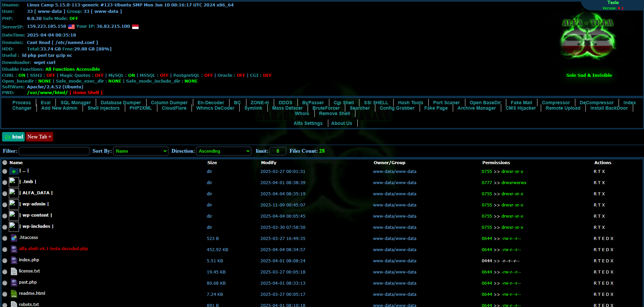
Task: Open the html directory tab
Action: [x=14, y=137]
